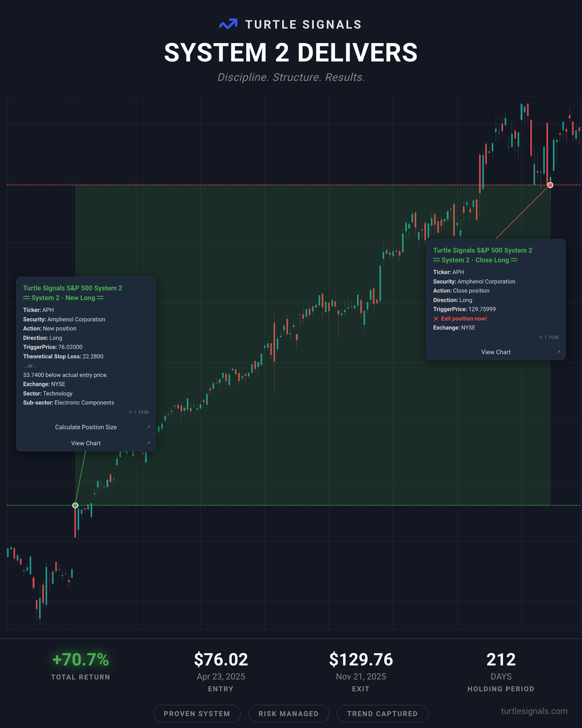582x728 pixels.
Task: Click the Turtle Signals trend-arrow logo icon
Action: click(x=228, y=24)
